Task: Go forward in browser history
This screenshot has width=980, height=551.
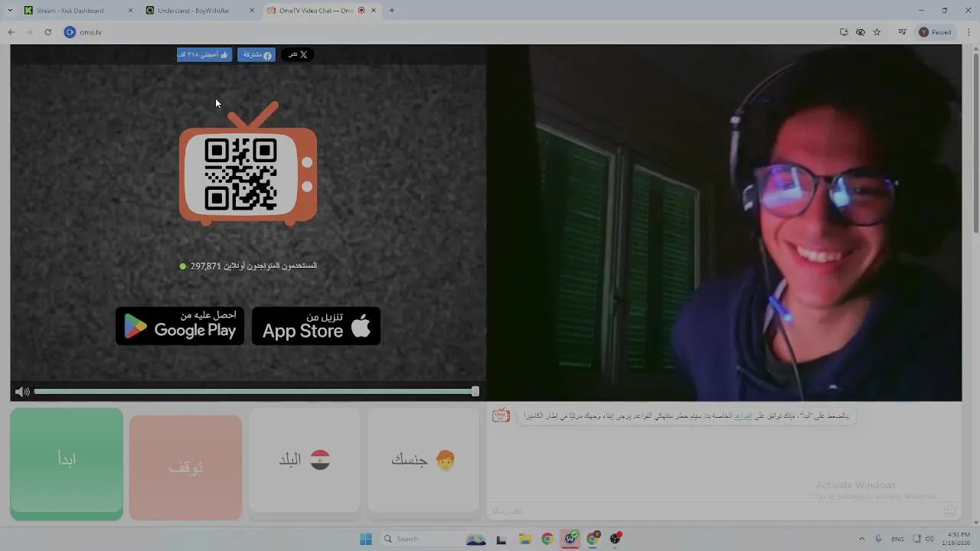Action: [x=29, y=32]
